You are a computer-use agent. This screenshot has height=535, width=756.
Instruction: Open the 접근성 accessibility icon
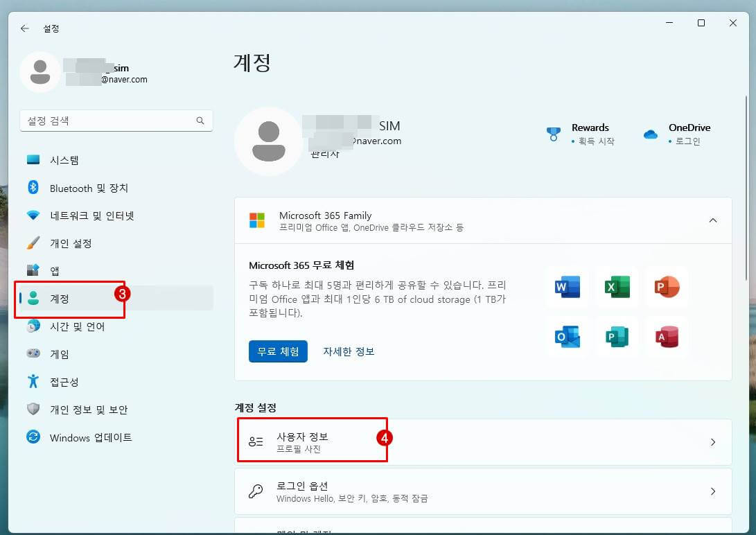(x=33, y=382)
